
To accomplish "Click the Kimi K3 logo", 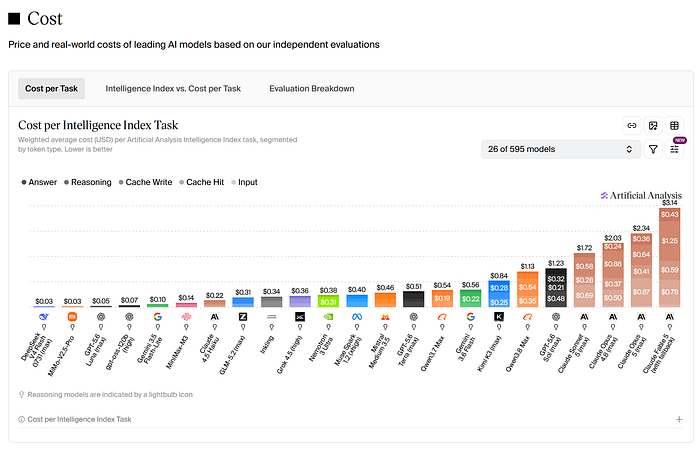I will (499, 317).
